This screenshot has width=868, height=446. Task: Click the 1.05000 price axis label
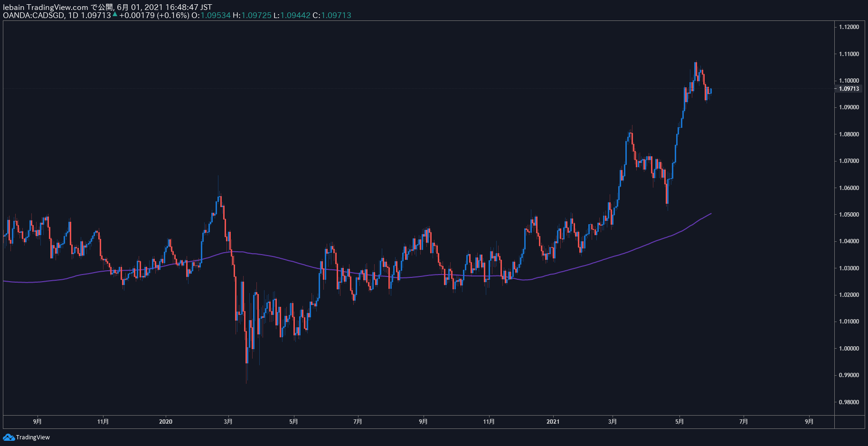click(849, 215)
